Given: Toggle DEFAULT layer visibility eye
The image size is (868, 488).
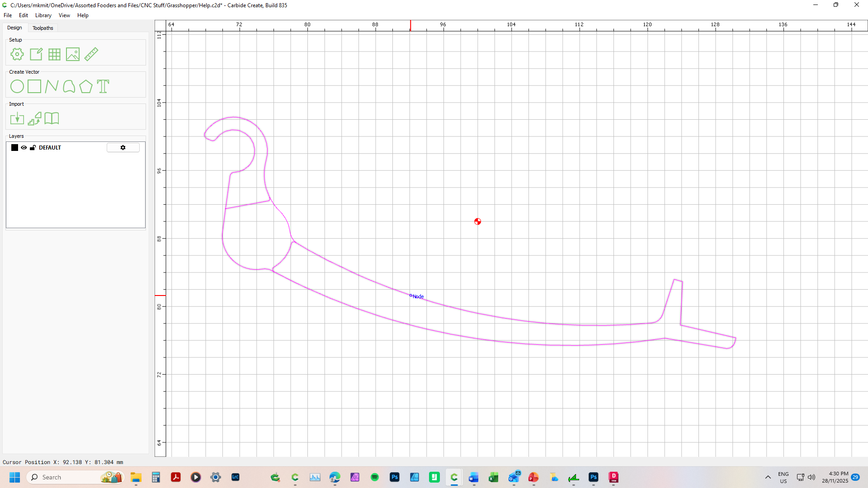Looking at the screenshot, I should [24, 148].
